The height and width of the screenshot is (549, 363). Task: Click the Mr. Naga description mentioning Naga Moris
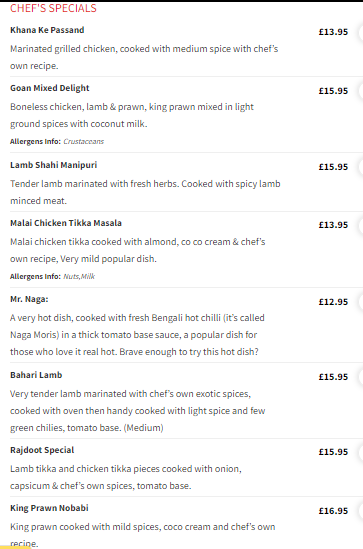tap(137, 335)
